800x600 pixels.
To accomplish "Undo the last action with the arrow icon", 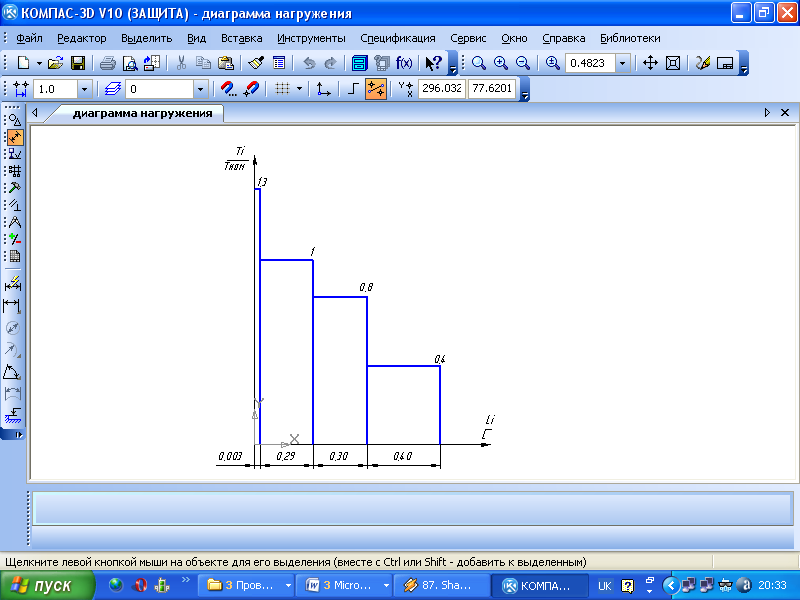I will [309, 63].
